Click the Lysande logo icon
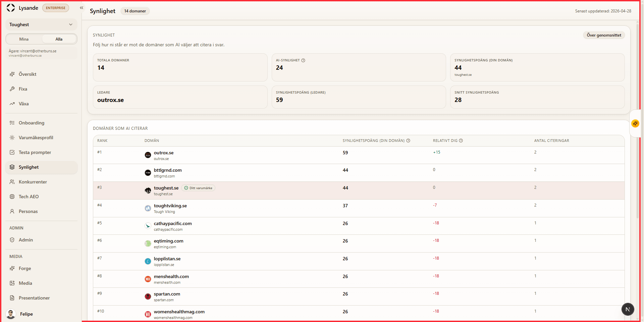This screenshot has width=644, height=322. pyautogui.click(x=11, y=8)
